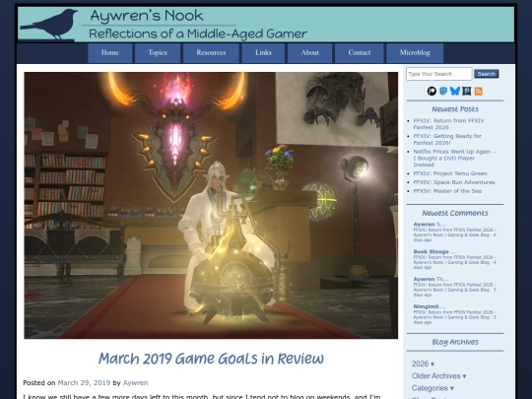Image resolution: width=532 pixels, height=399 pixels.
Task: Open FFXIV: Project Temu Green post
Action: coord(450,173)
